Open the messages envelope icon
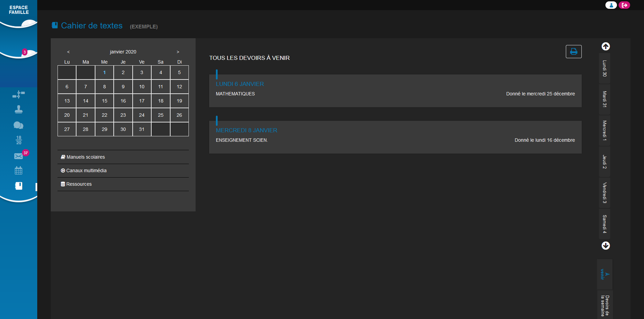The width and height of the screenshot is (644, 319). (x=19, y=156)
